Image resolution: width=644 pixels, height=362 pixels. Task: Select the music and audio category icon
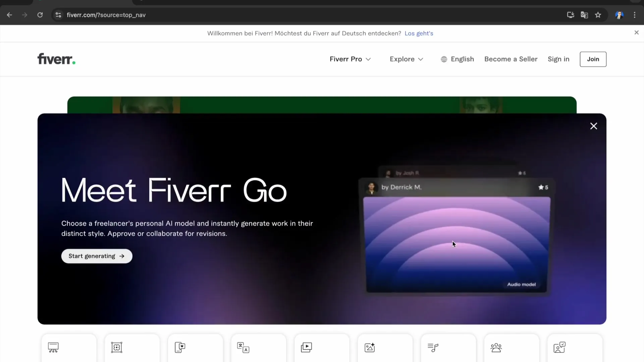433,347
